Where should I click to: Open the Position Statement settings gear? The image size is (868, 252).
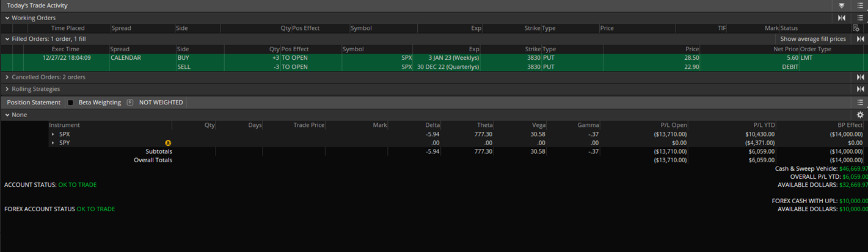pos(860,115)
